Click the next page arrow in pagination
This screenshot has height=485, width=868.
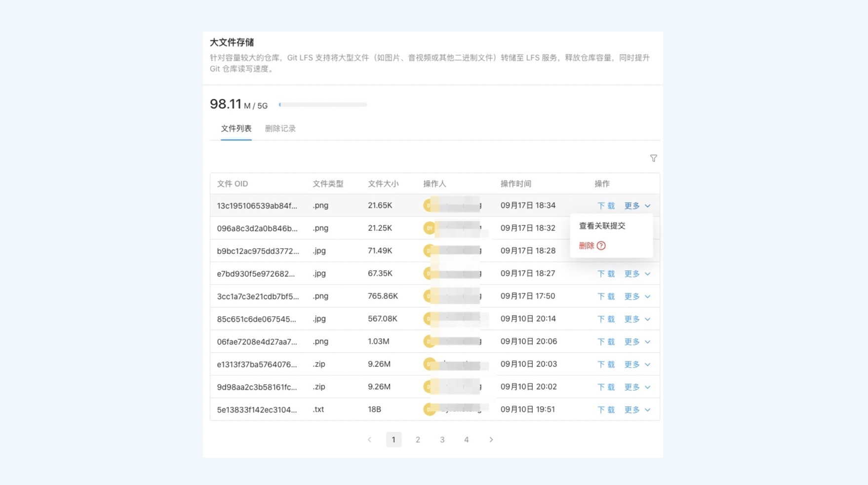point(491,439)
